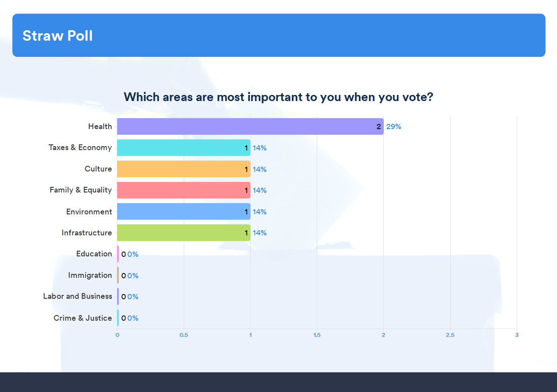Viewport: 557px width, 392px height.
Task: Select the pink Family & Equality bar
Action: 183,190
